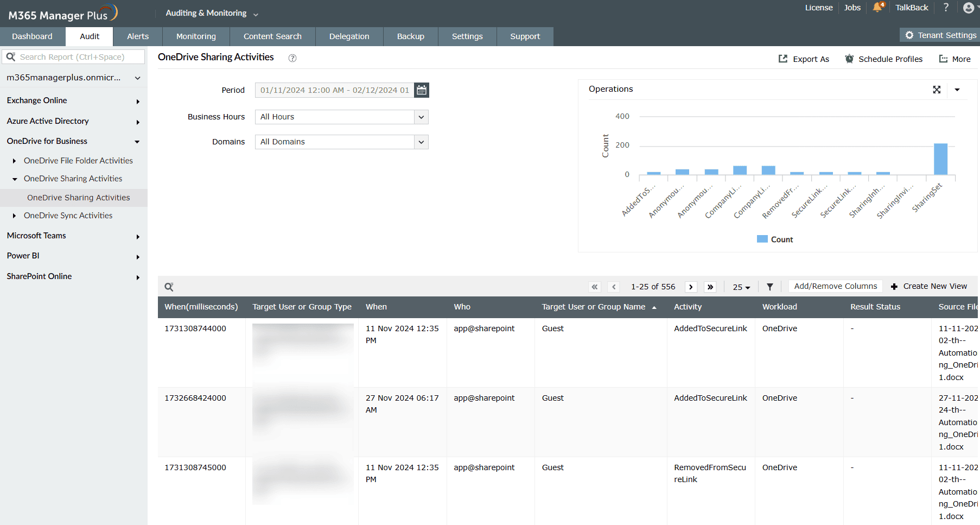The width and height of the screenshot is (980, 525).
Task: Expand the Operations chart to fullscreen
Action: click(937, 90)
